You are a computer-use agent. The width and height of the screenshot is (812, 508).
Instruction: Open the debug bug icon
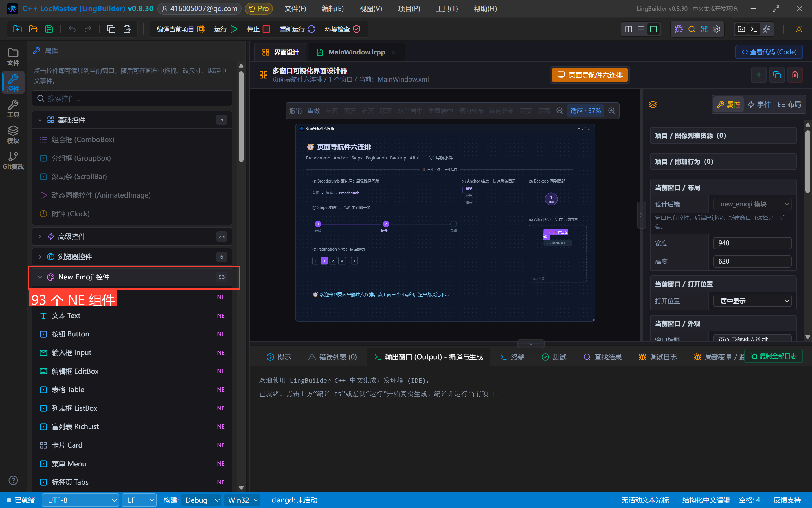point(679,29)
